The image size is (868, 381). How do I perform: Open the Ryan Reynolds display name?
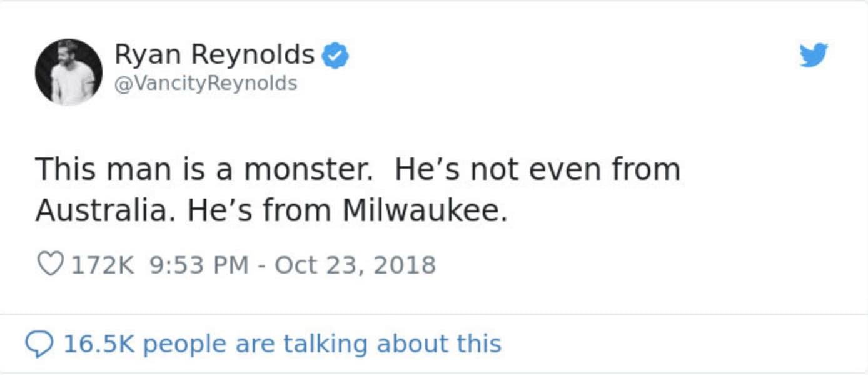pos(214,55)
